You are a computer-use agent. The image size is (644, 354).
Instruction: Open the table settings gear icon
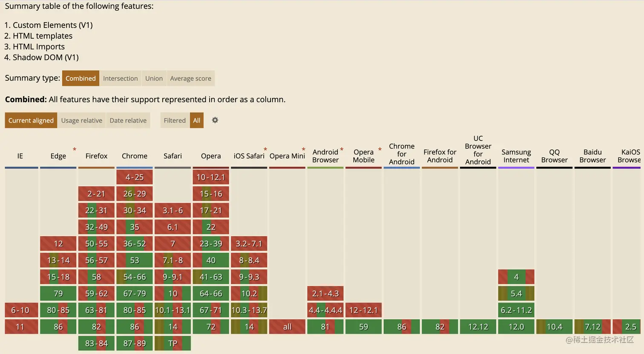coord(215,120)
